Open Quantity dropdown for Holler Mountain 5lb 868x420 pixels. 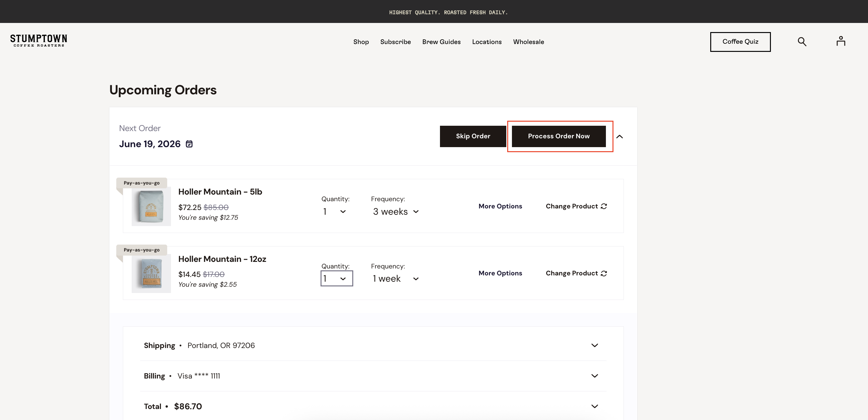(335, 211)
